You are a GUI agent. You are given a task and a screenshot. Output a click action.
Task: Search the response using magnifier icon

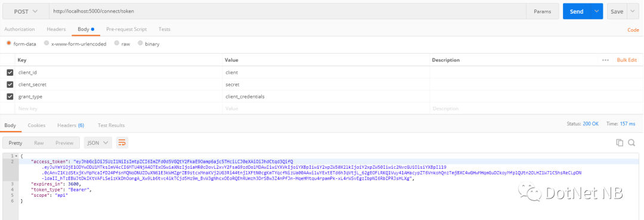631,142
